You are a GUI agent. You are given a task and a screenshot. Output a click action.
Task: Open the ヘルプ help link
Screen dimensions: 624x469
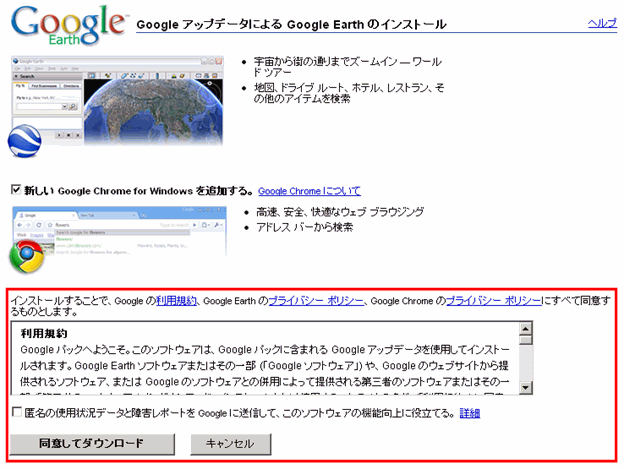point(602,23)
